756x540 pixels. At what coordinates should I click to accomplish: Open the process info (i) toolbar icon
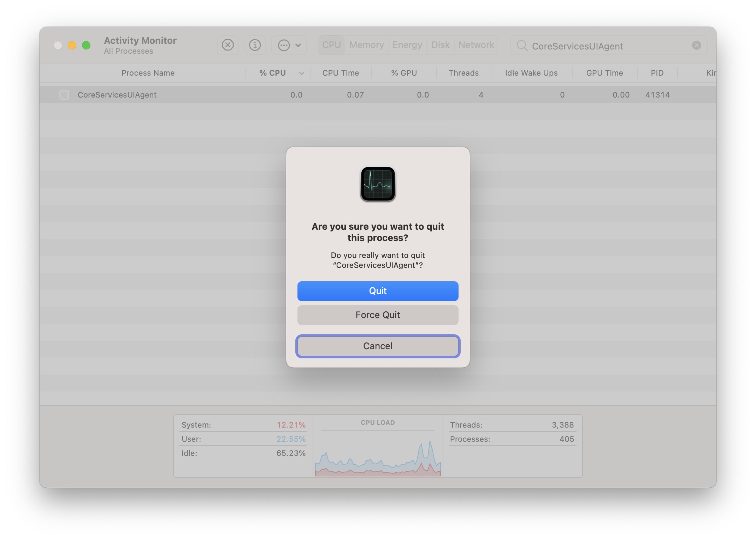coord(255,45)
